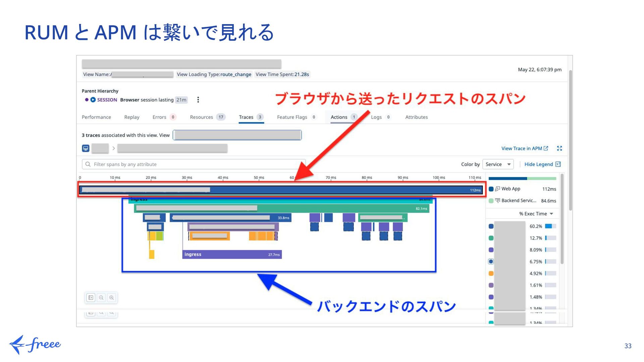The width and height of the screenshot is (644, 362).
Task: Click the zoom out magnifier on flame graph
Action: point(101,298)
